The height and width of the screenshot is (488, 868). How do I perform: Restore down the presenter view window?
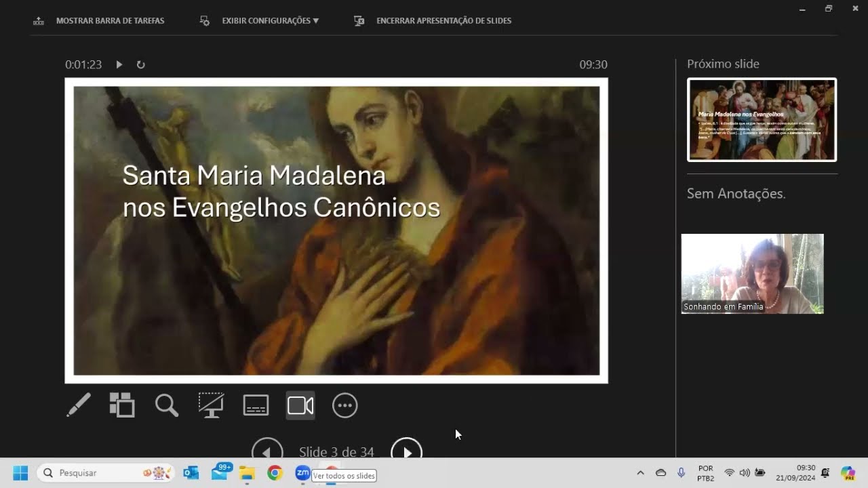pyautogui.click(x=829, y=9)
